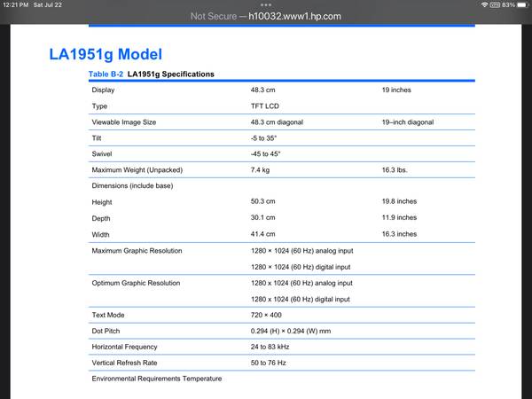Click the Dot Pitch row label
This screenshot has width=532, height=399.
[x=108, y=331]
